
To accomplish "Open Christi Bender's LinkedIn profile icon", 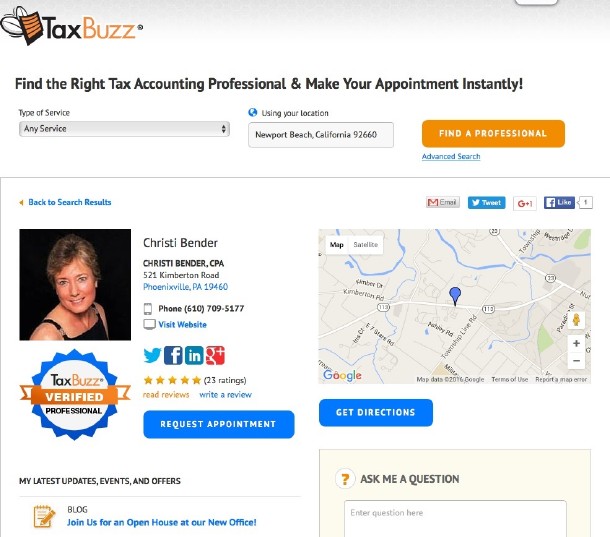I will (x=194, y=355).
